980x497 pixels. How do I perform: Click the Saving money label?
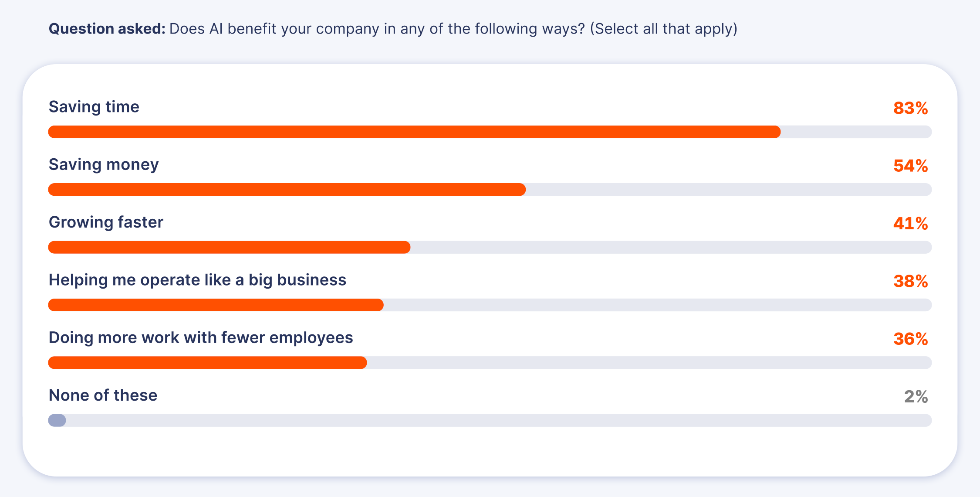point(104,165)
